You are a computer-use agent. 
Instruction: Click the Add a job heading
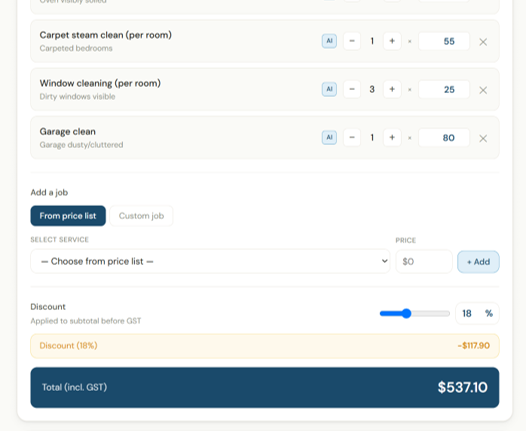(49, 193)
